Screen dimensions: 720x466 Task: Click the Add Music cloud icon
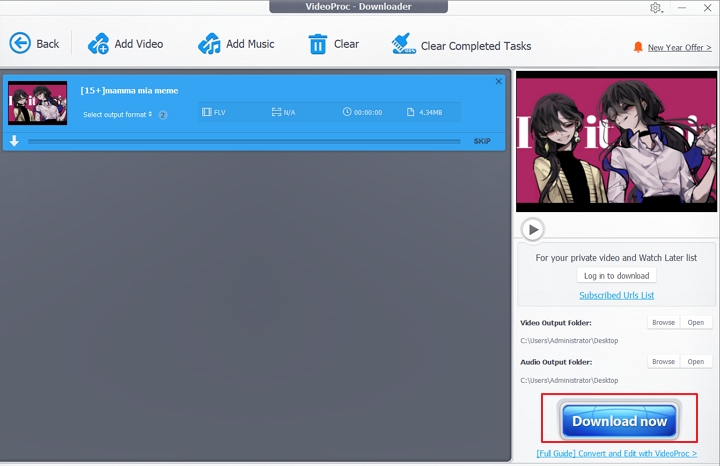coord(209,44)
